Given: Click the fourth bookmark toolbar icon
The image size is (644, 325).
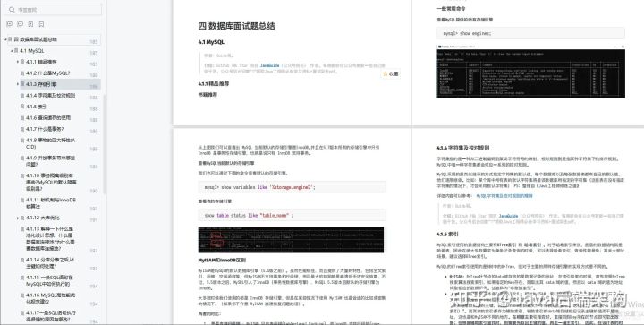Looking at the screenshot, I should (x=41, y=24).
